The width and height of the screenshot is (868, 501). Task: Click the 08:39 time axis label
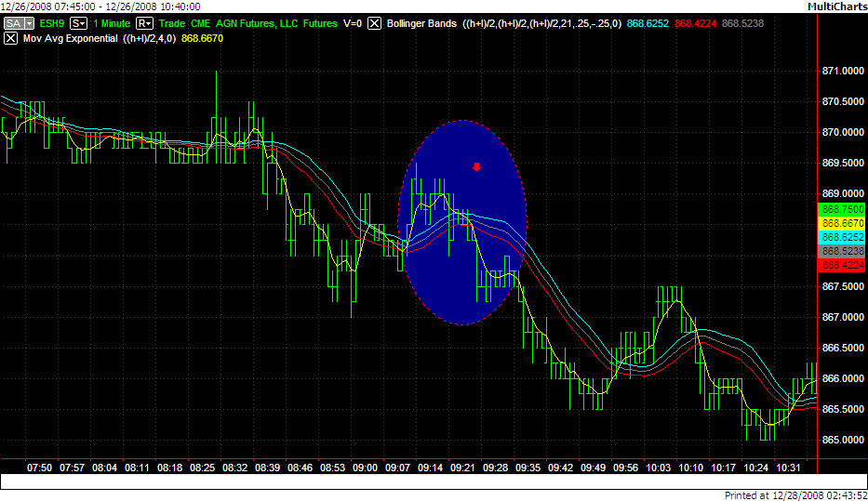click(267, 468)
